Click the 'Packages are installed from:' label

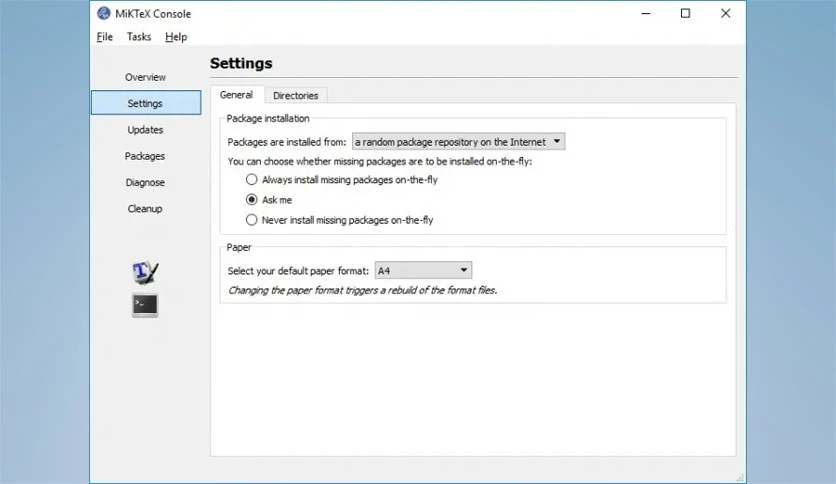pos(287,142)
